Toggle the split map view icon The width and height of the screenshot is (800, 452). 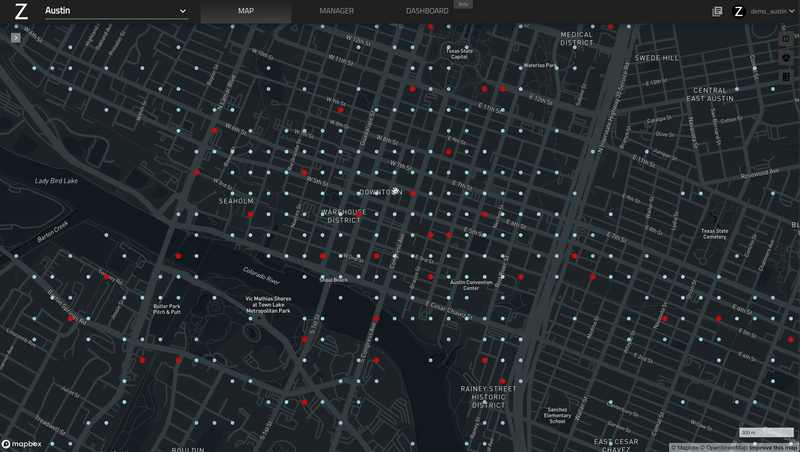tap(786, 39)
